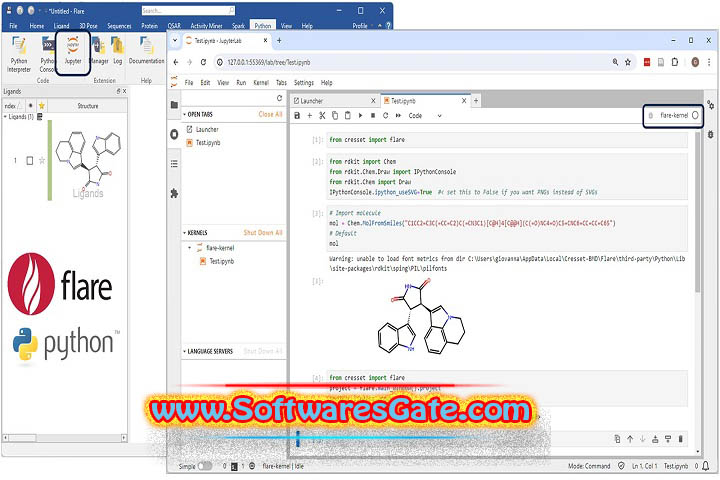
Task: Open the browser tab search dropdown
Action: [175, 40]
